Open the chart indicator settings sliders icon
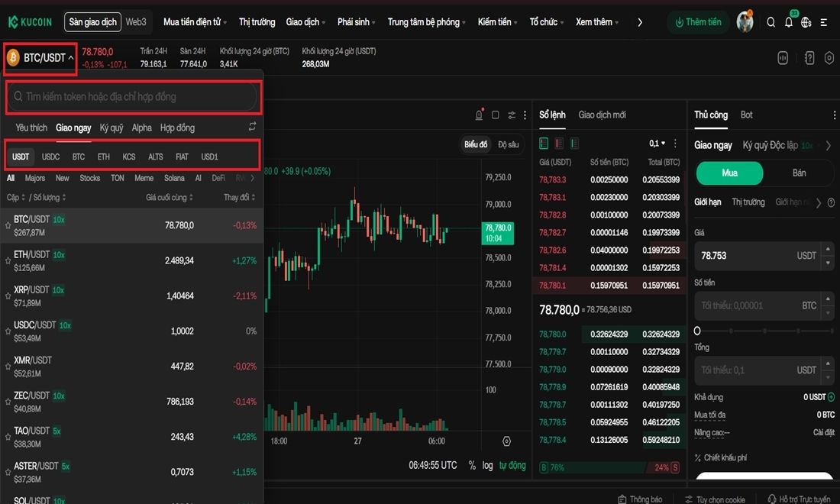The width and height of the screenshot is (840, 504). point(512,115)
